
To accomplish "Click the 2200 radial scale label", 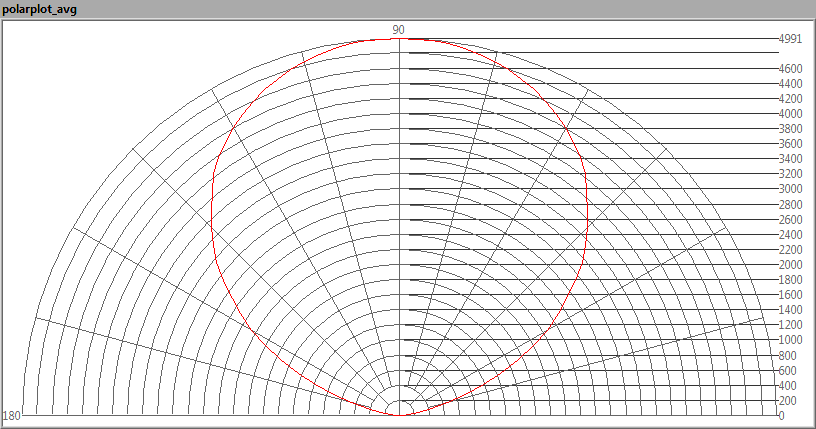I will [x=790, y=250].
